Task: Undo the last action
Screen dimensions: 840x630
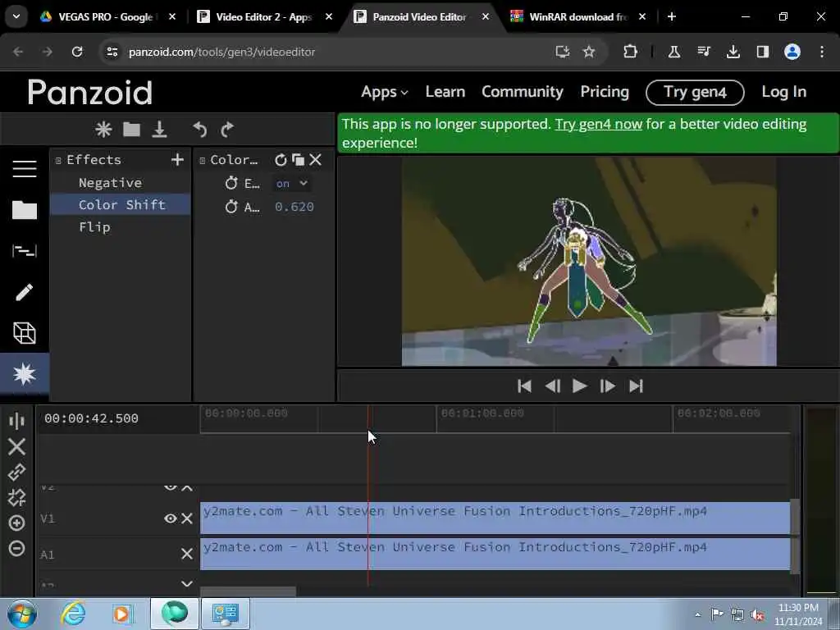Action: tap(200, 129)
